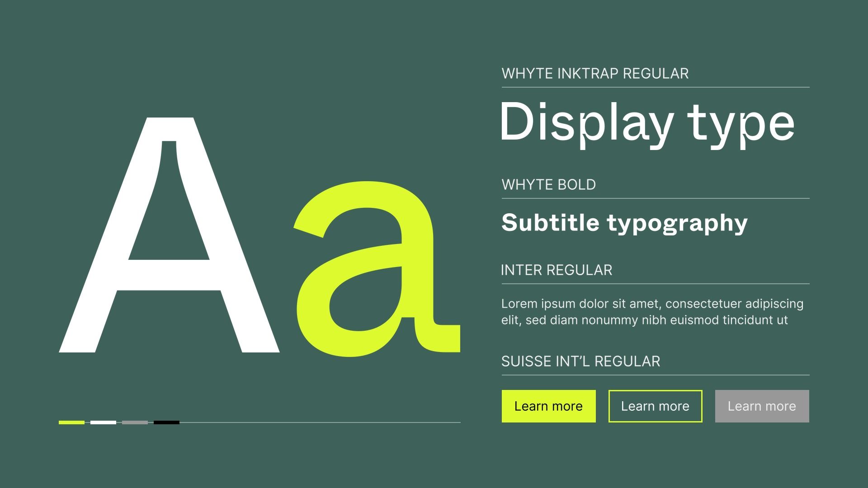868x488 pixels.
Task: Click the WHYTE BOLD label
Action: click(548, 185)
